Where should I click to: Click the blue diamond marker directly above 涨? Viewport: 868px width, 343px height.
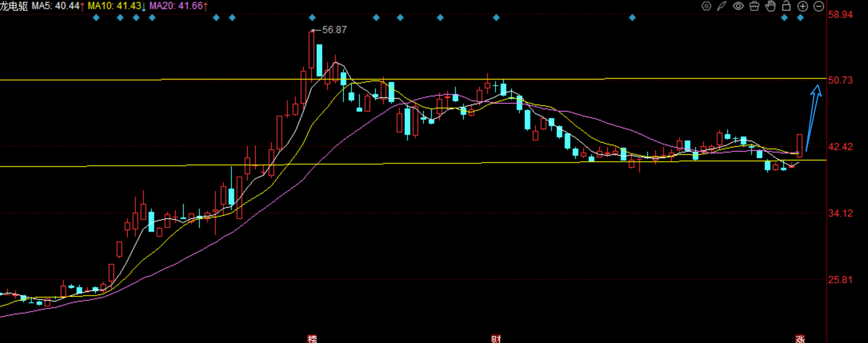click(x=800, y=18)
